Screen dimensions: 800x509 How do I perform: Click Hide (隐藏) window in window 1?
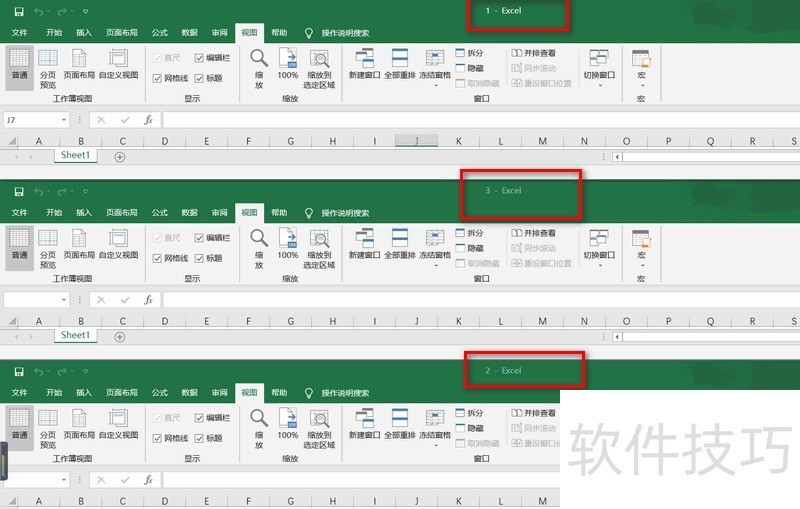click(469, 68)
